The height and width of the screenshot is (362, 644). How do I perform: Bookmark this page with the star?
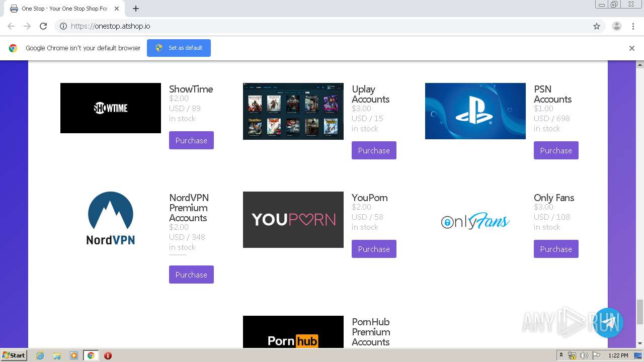click(597, 26)
